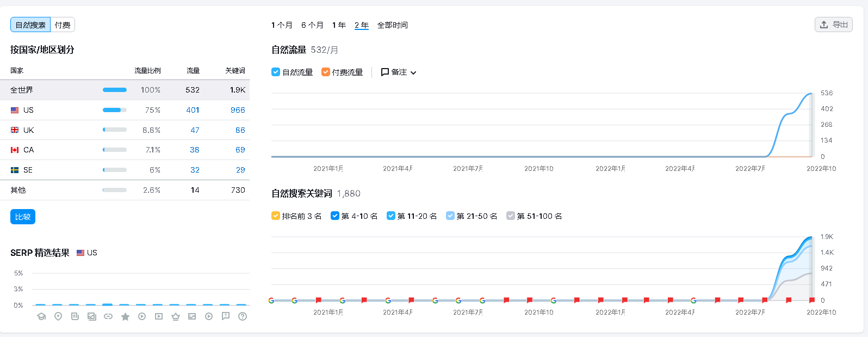868x337 pixels.
Task: Select the 6 个月 time range
Action: [x=312, y=25]
